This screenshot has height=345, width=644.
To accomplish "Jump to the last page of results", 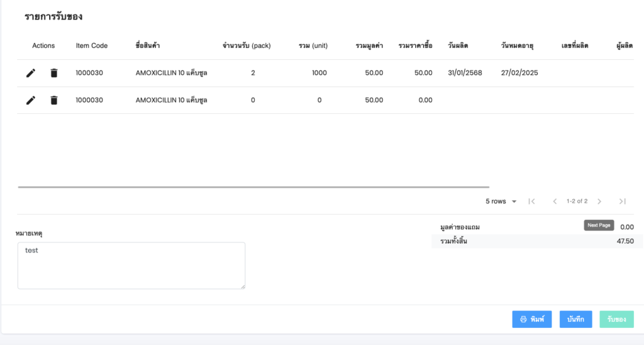I will pos(622,201).
